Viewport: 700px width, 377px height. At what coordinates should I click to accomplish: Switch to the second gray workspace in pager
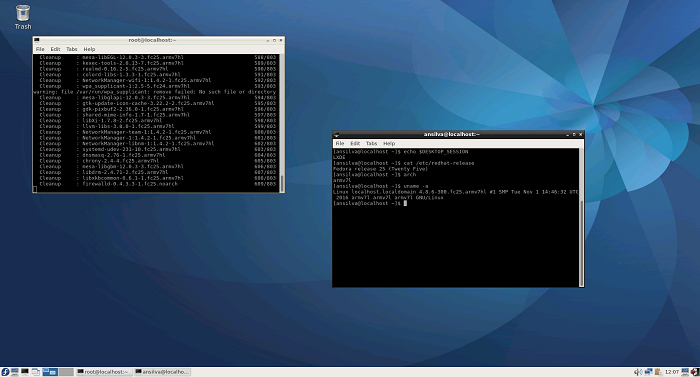(66, 372)
